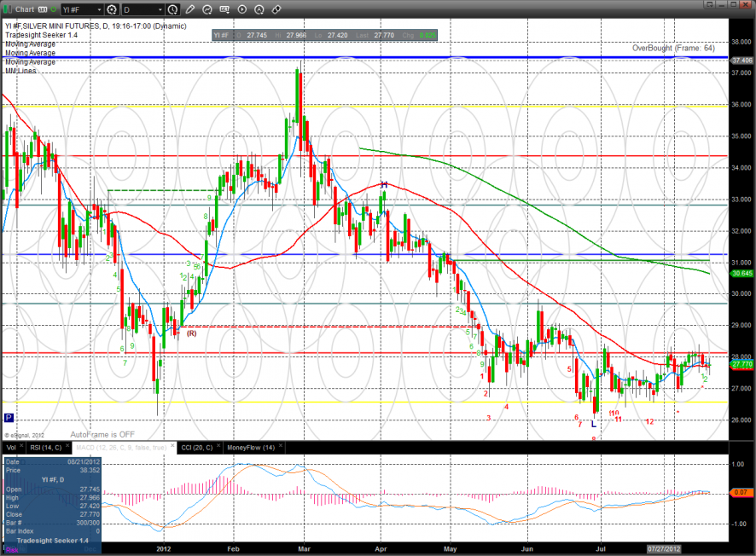The height and width of the screenshot is (556, 756).
Task: Select the pencil drawing tool
Action: (x=190, y=9)
